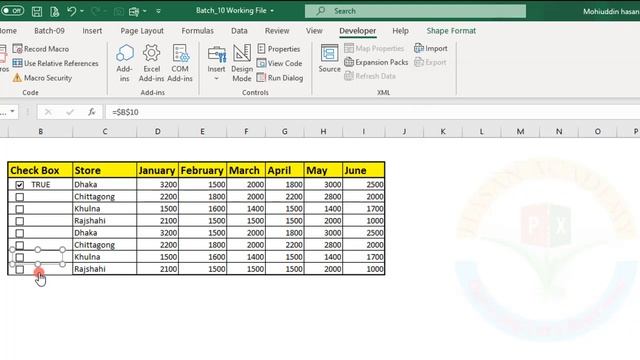Check the first Rajshahi row checkbox
This screenshot has height=360, width=640.
20,221
